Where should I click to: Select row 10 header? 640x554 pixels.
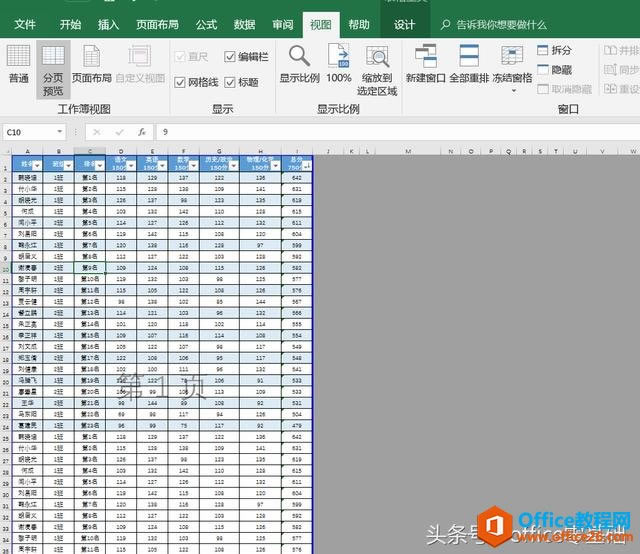coord(6,269)
